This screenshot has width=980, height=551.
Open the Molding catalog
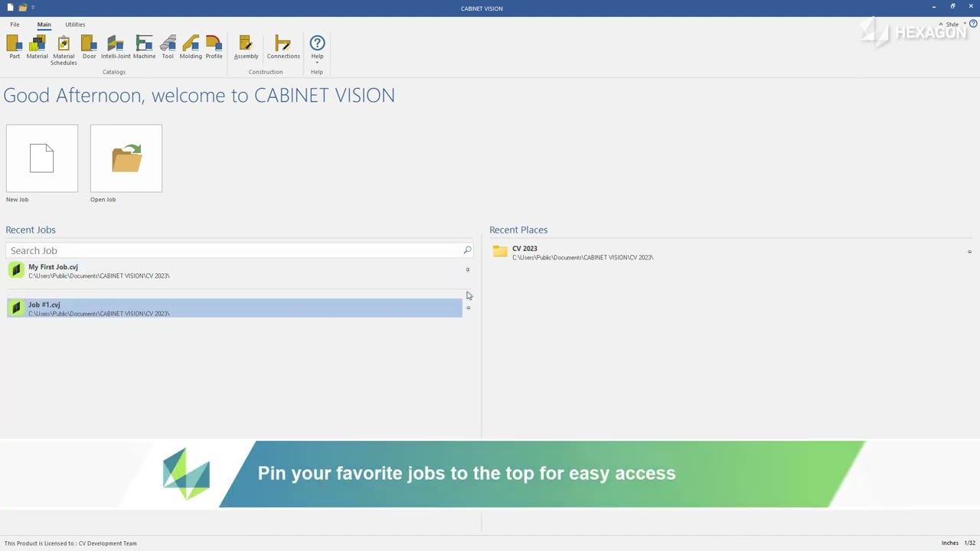pos(191,47)
